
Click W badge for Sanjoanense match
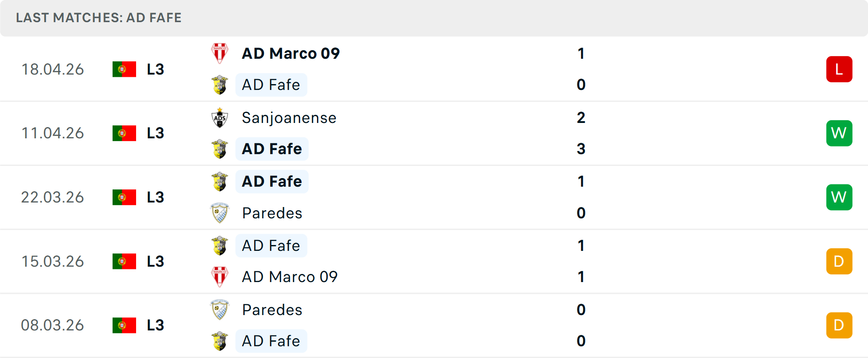[839, 133]
